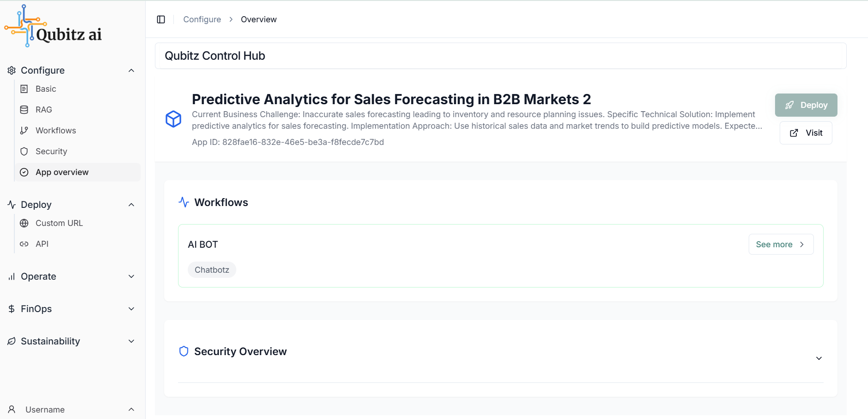Click the FinOps dollar icon
868x419 pixels.
(12, 309)
